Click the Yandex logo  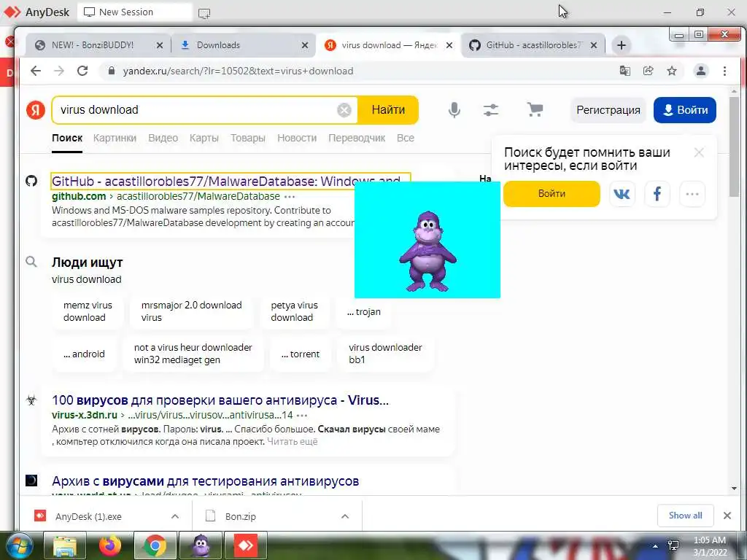[x=36, y=110]
